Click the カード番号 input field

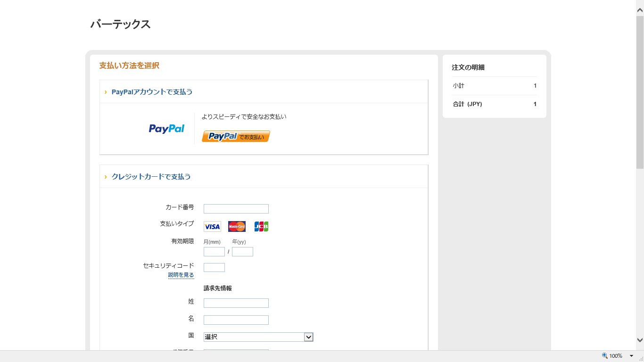[x=236, y=209]
